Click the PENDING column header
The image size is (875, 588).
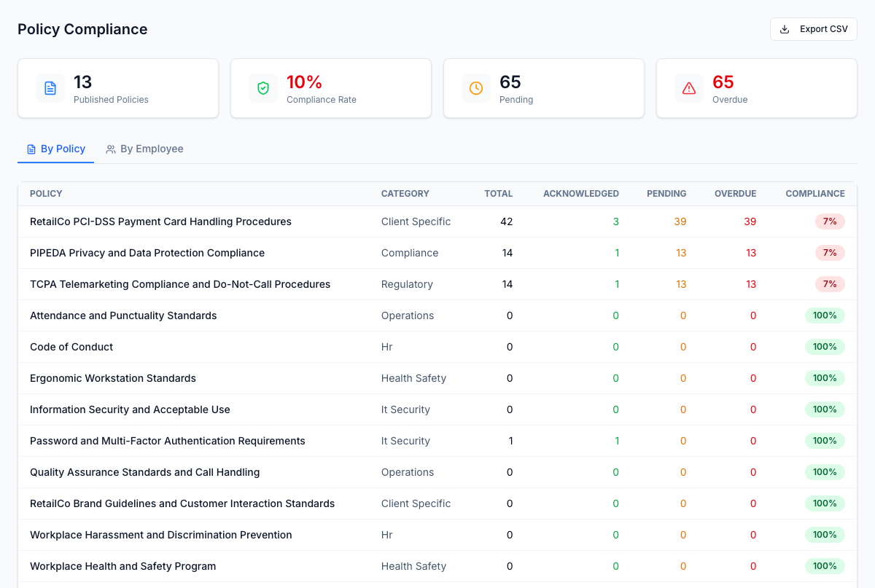[666, 194]
